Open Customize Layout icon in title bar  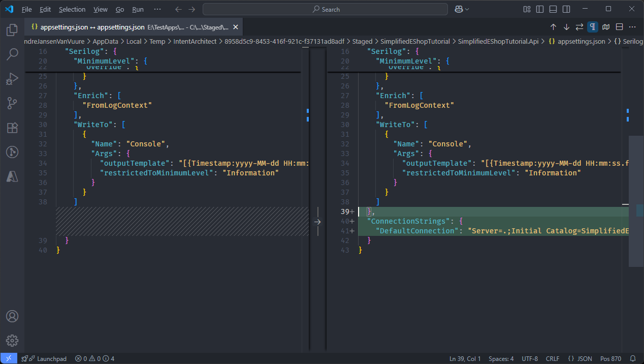point(527,9)
